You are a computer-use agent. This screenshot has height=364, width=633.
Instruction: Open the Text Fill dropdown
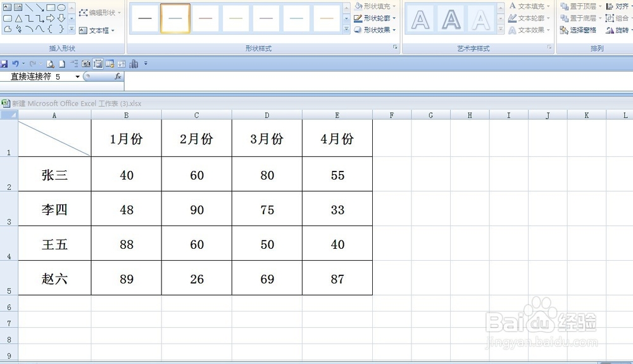[x=529, y=6]
